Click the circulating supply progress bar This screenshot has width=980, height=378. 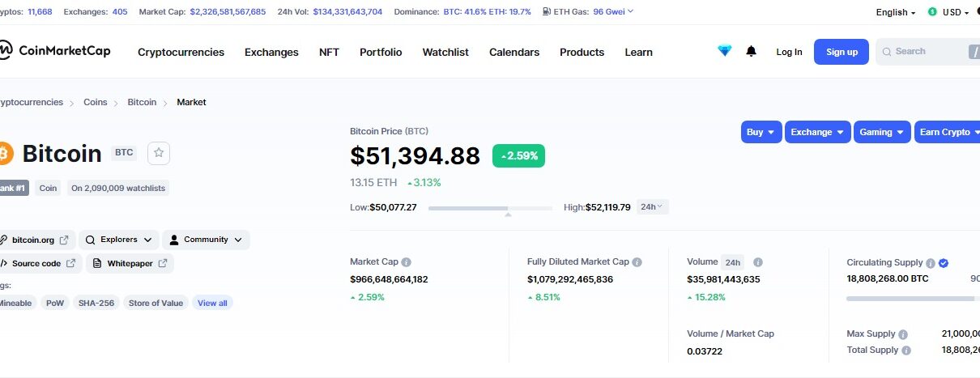913,299
